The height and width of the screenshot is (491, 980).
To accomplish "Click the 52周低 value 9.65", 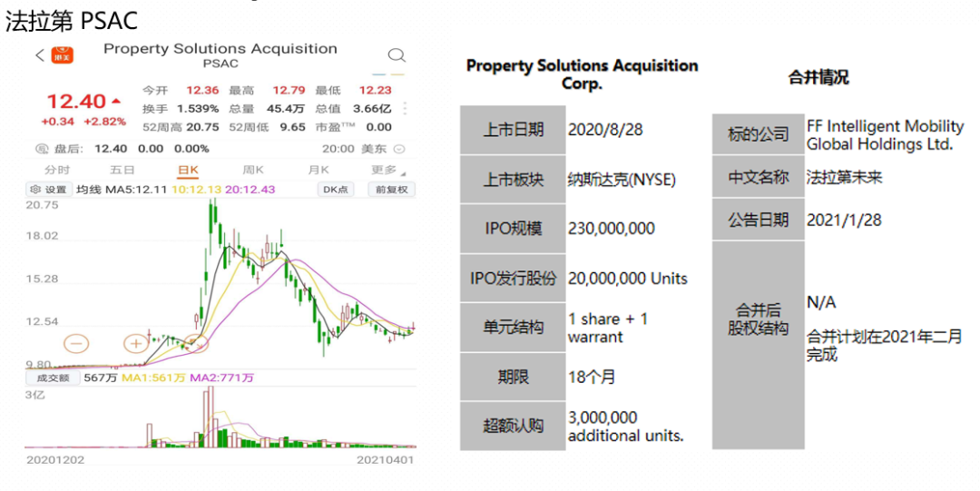I will click(293, 127).
